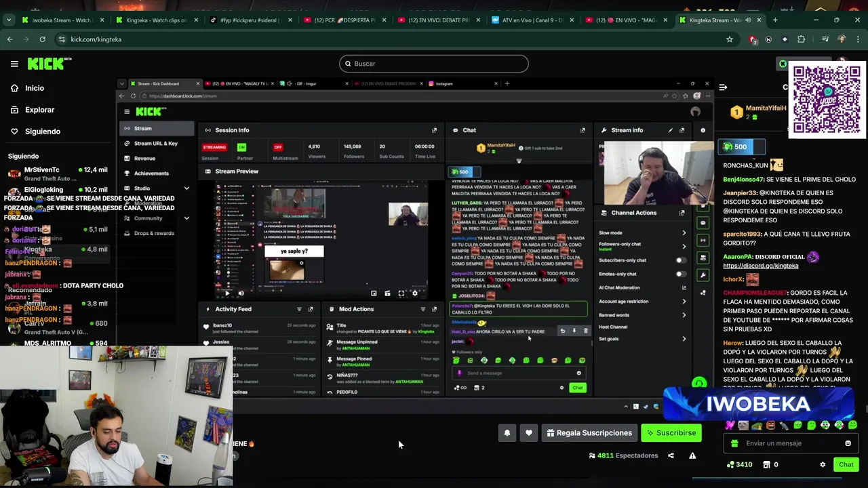The height and width of the screenshot is (488, 868).
Task: Click the Enviar un mensaje chat input
Action: point(789,443)
